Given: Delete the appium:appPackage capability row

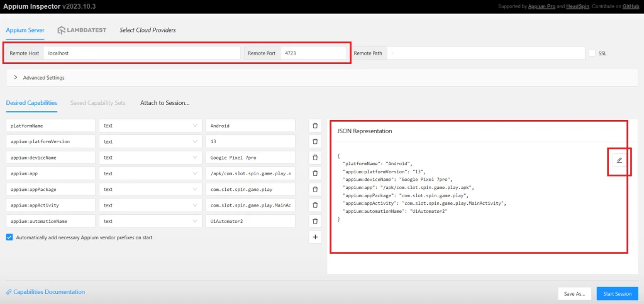Looking at the screenshot, I should coord(315,189).
